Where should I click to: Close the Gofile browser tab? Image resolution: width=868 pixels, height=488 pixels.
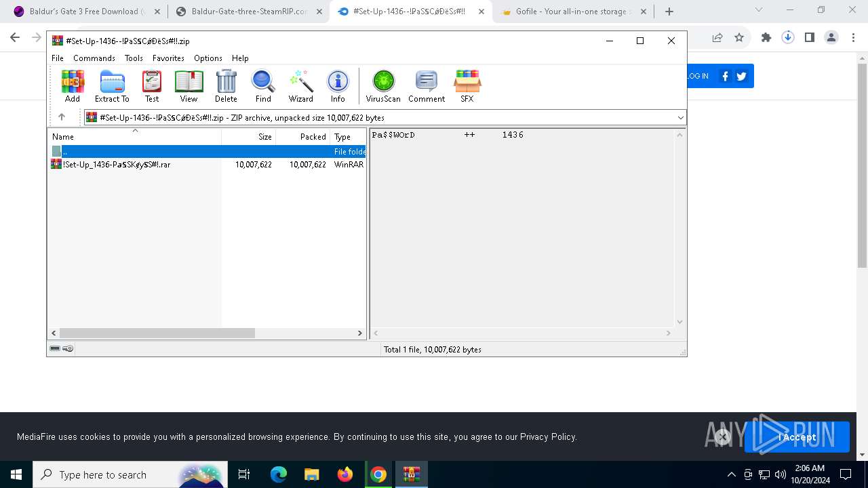(643, 12)
